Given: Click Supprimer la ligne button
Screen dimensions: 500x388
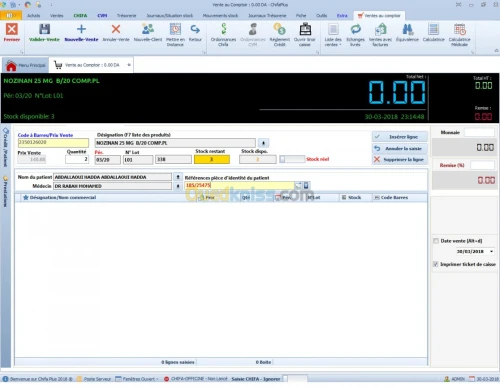Looking at the screenshot, I should click(x=400, y=160).
